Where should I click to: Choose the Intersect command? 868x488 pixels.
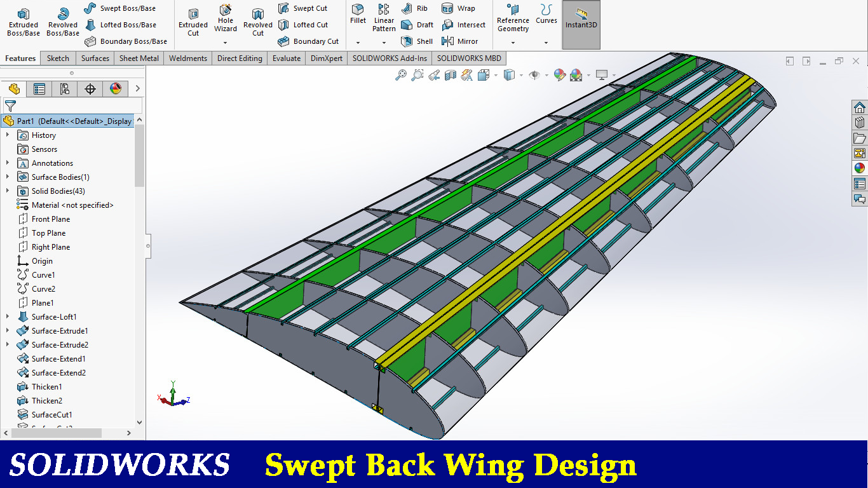click(463, 25)
